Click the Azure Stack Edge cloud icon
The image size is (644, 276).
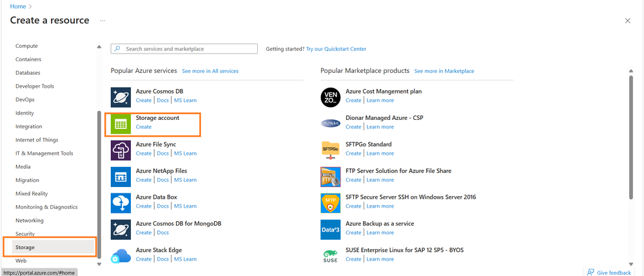tap(121, 255)
